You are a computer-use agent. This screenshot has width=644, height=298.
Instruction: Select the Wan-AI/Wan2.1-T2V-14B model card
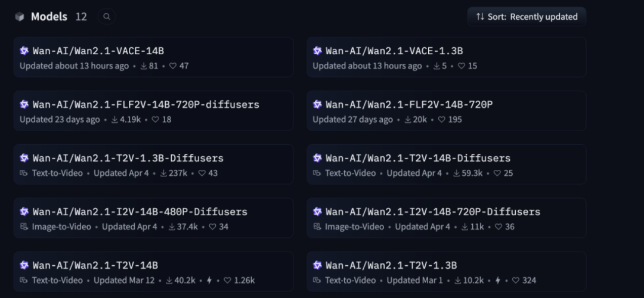[95, 266]
